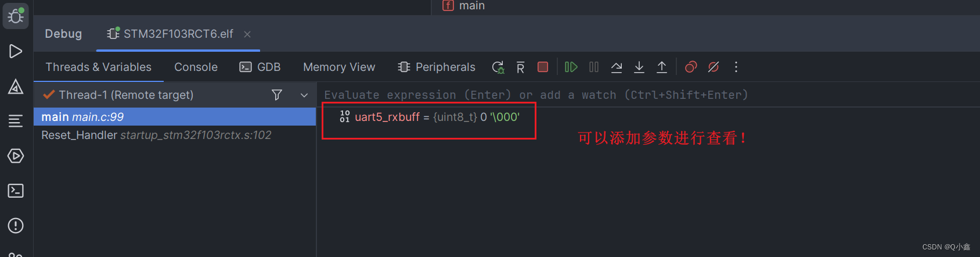Image resolution: width=980 pixels, height=257 pixels.
Task: Open the CMake tool window triangle icon
Action: pos(16,87)
